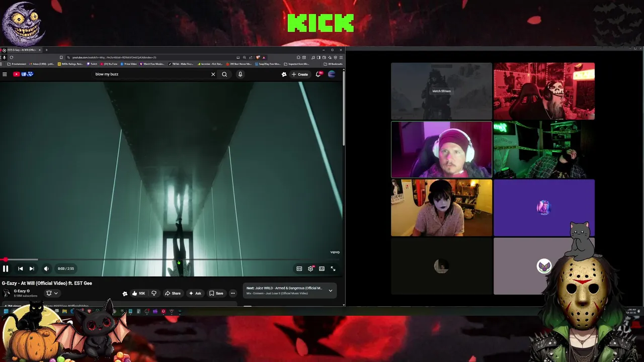Select the skull mask red webcam tile
This screenshot has width=644, height=362.
pyautogui.click(x=544, y=91)
